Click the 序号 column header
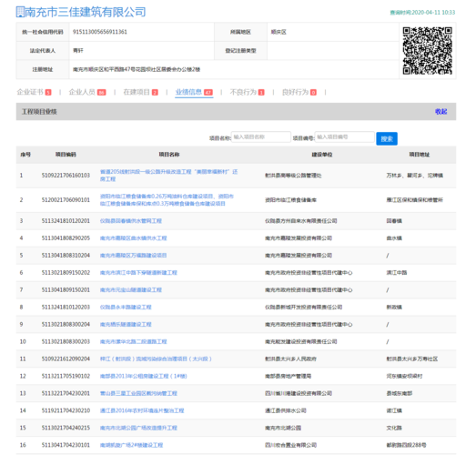The image size is (476, 455). [25, 155]
